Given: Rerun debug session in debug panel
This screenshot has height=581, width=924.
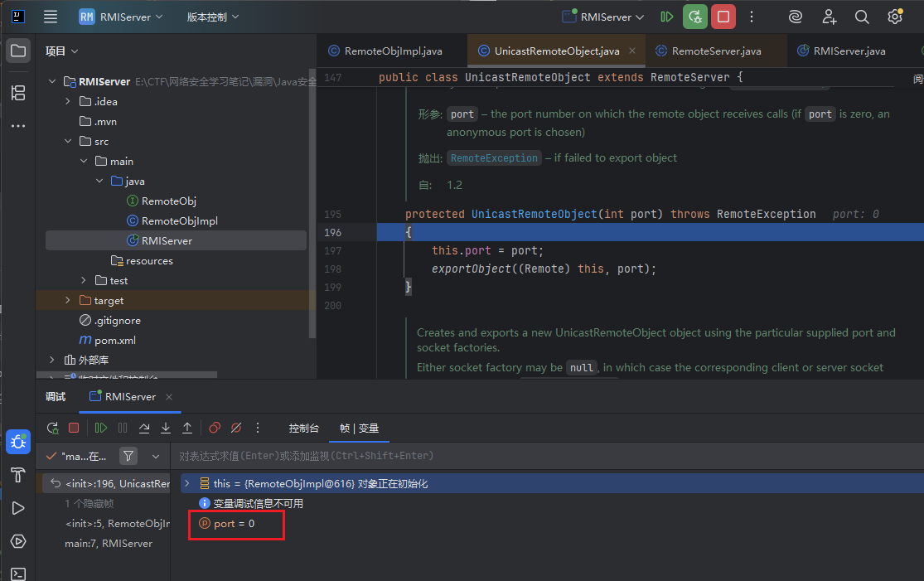Looking at the screenshot, I should tap(52, 428).
